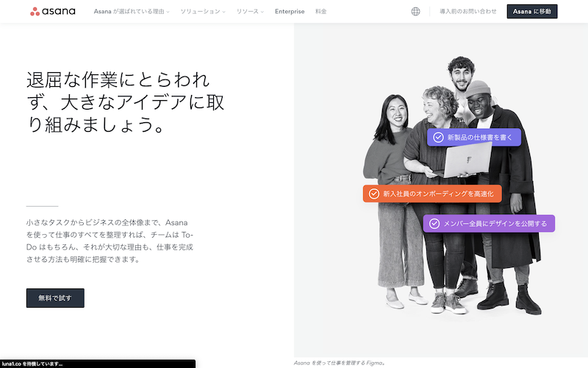Click check icon on メンバー全員にデザインを公開する tag
The width and height of the screenshot is (588, 368).
[434, 224]
